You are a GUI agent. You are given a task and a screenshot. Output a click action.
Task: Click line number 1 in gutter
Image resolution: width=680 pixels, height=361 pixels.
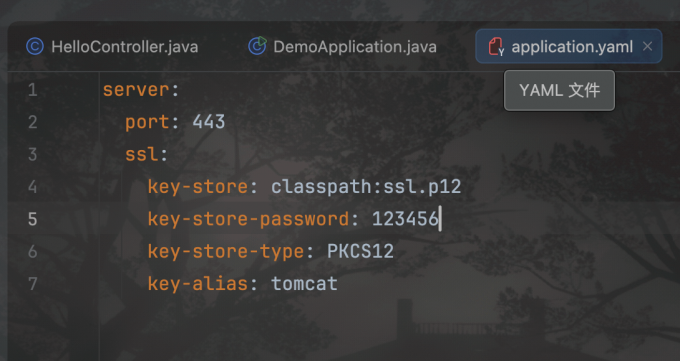click(x=33, y=90)
